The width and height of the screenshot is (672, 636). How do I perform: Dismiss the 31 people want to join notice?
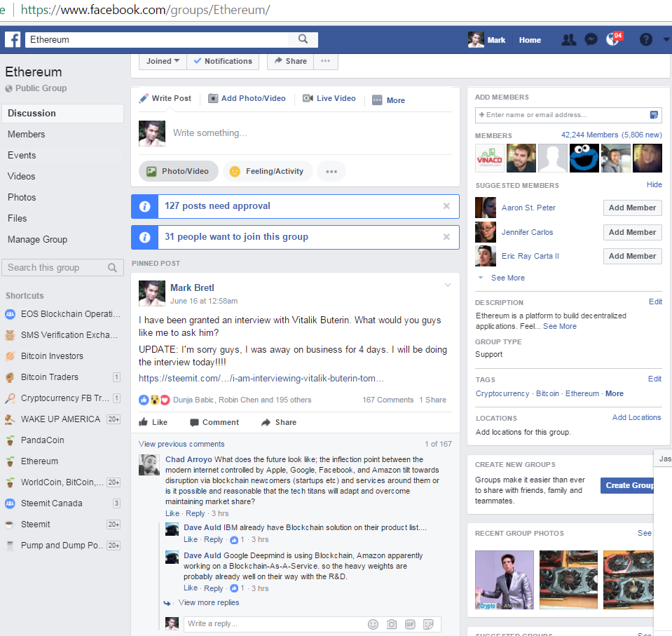tap(446, 237)
